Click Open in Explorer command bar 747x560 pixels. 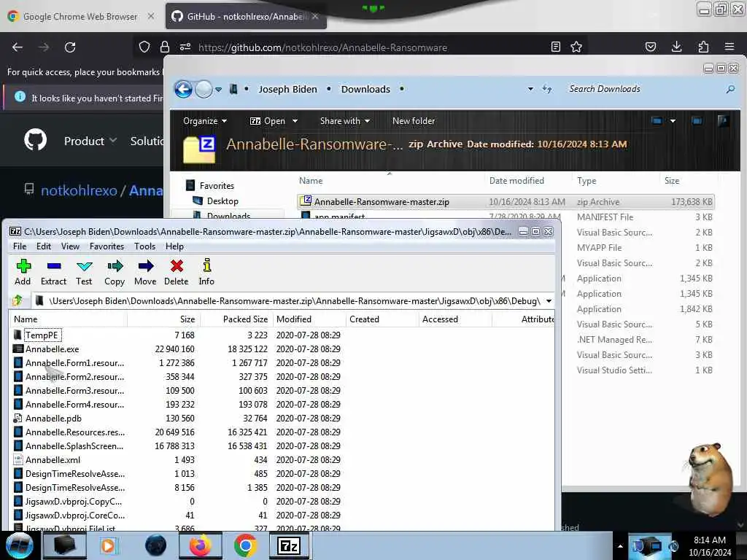tap(268, 121)
